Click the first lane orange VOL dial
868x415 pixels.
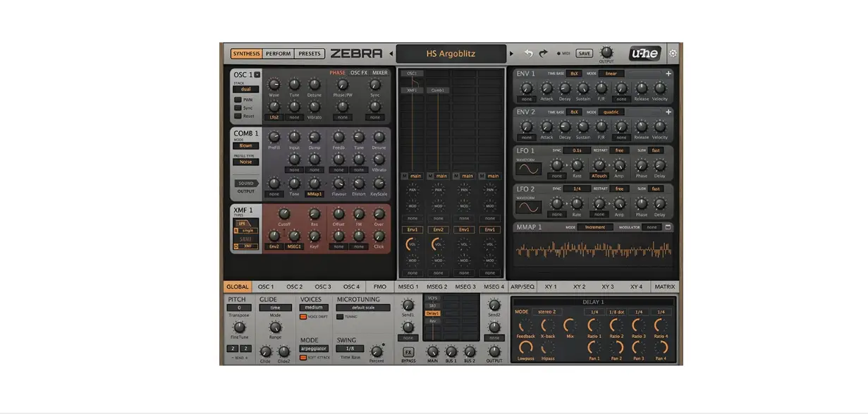(x=412, y=243)
